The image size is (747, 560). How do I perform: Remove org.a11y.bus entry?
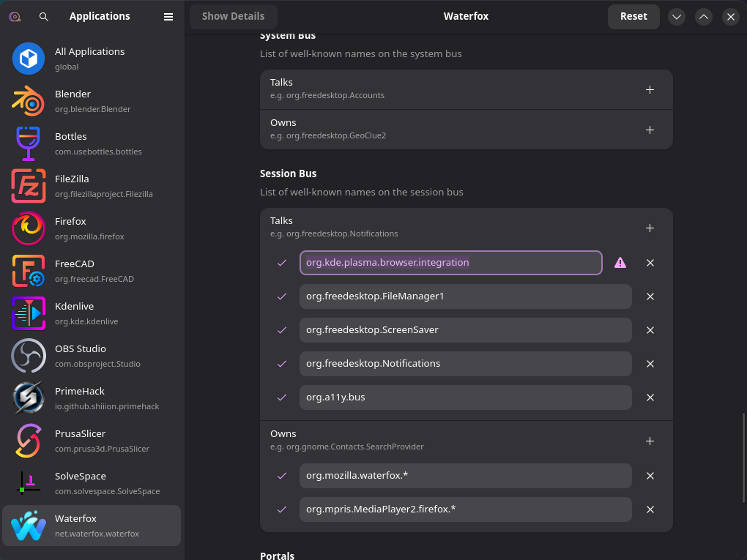(x=650, y=397)
